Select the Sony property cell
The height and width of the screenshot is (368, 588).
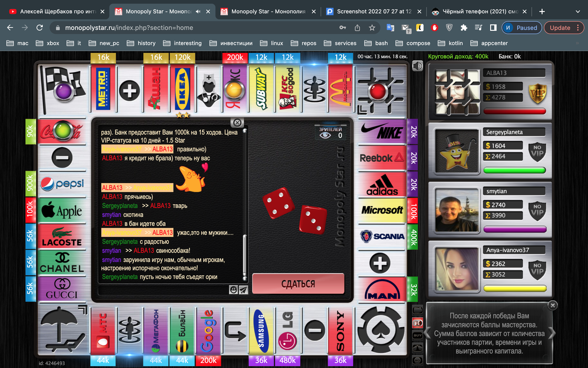340,330
